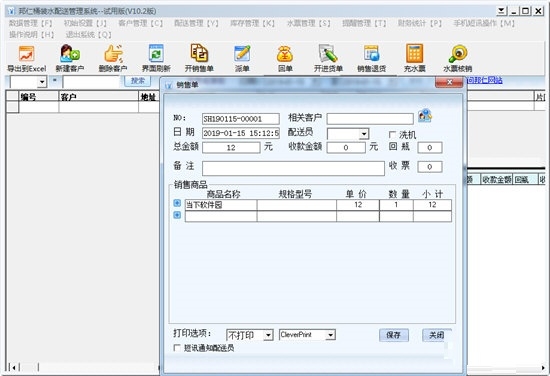Open the 初始设置 [J] menu
The height and width of the screenshot is (376, 550).
point(85,24)
